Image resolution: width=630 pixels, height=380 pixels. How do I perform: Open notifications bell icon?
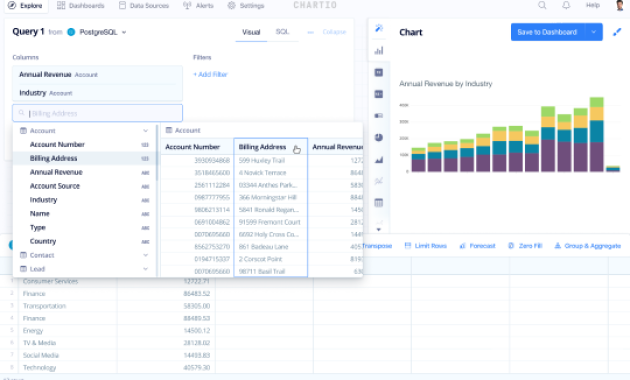click(566, 5)
